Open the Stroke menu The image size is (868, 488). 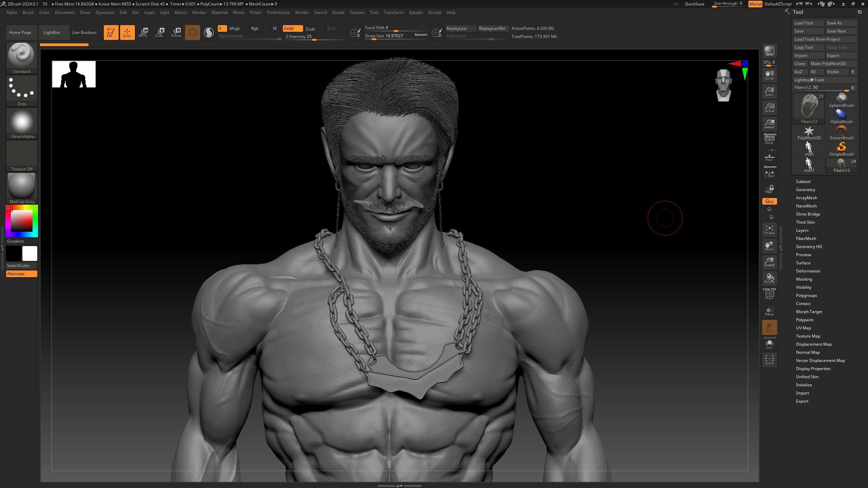click(338, 13)
